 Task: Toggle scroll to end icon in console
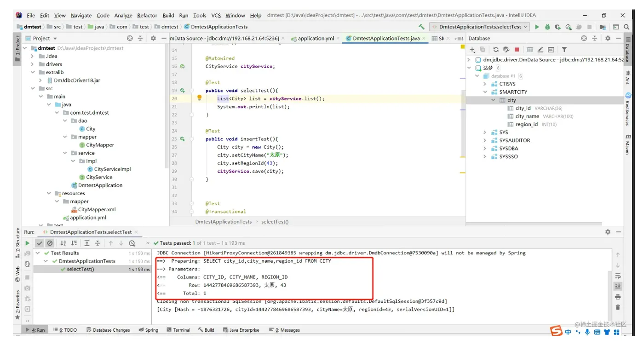(x=618, y=286)
